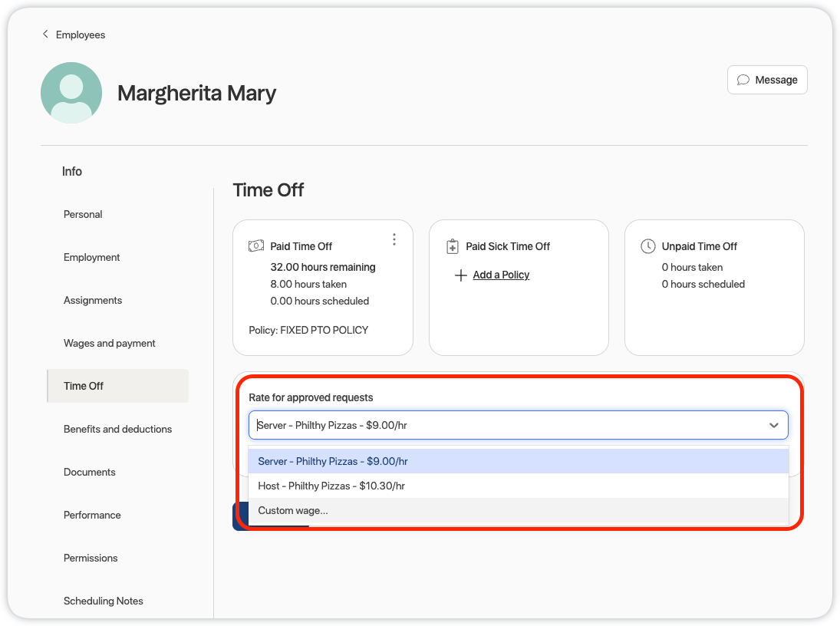Screen dimensions: 840x626
Task: Click Margherita Mary's profile avatar
Action: click(x=71, y=93)
